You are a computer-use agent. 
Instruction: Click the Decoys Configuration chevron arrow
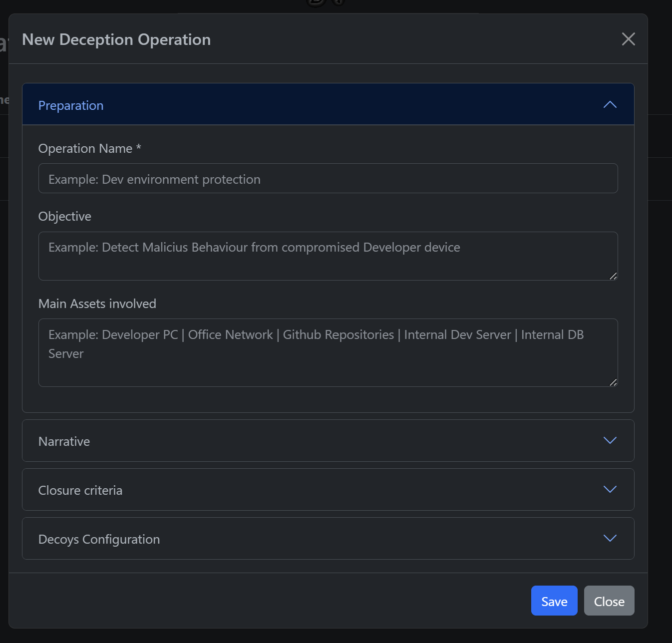point(610,538)
